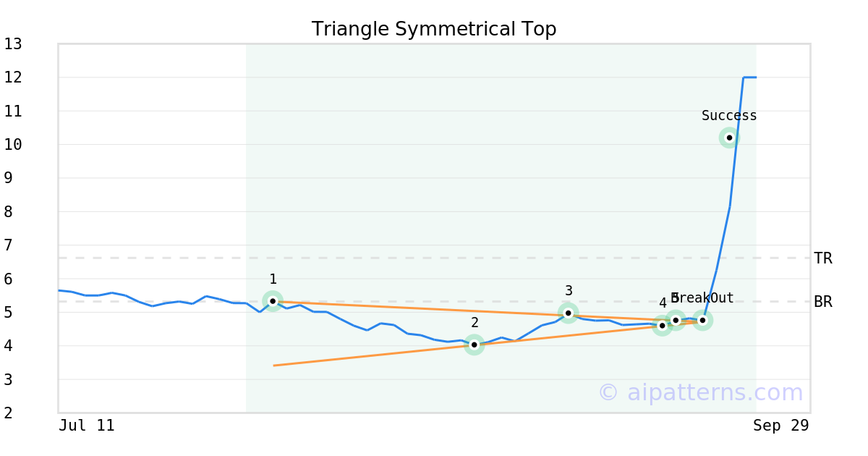Click the BreakOut point marker

(x=702, y=320)
